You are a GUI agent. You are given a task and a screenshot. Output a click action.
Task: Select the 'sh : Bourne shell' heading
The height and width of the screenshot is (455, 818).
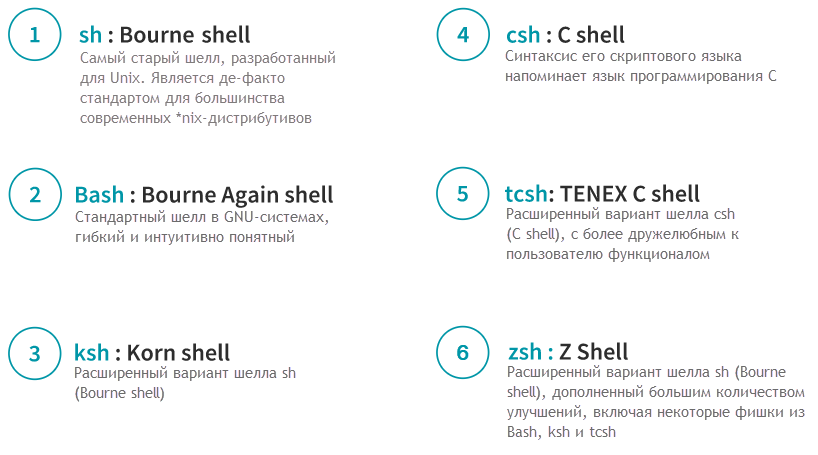coord(164,36)
